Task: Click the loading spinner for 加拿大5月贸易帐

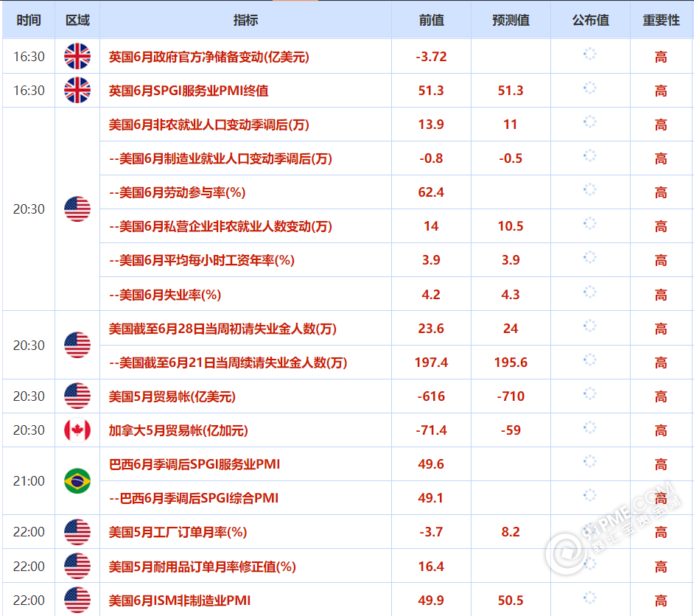Action: point(590,428)
